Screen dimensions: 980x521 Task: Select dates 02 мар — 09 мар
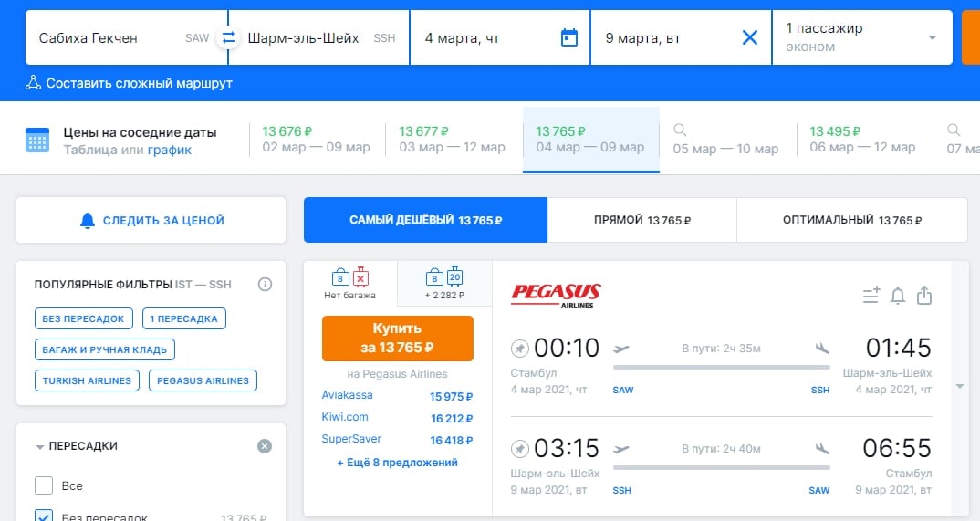[x=317, y=140]
